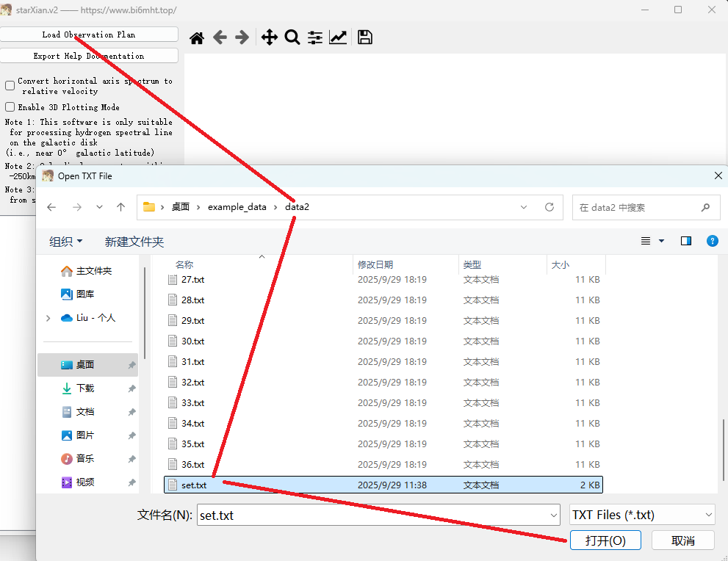
Task: Expand the file name history dropdown
Action: click(x=552, y=515)
